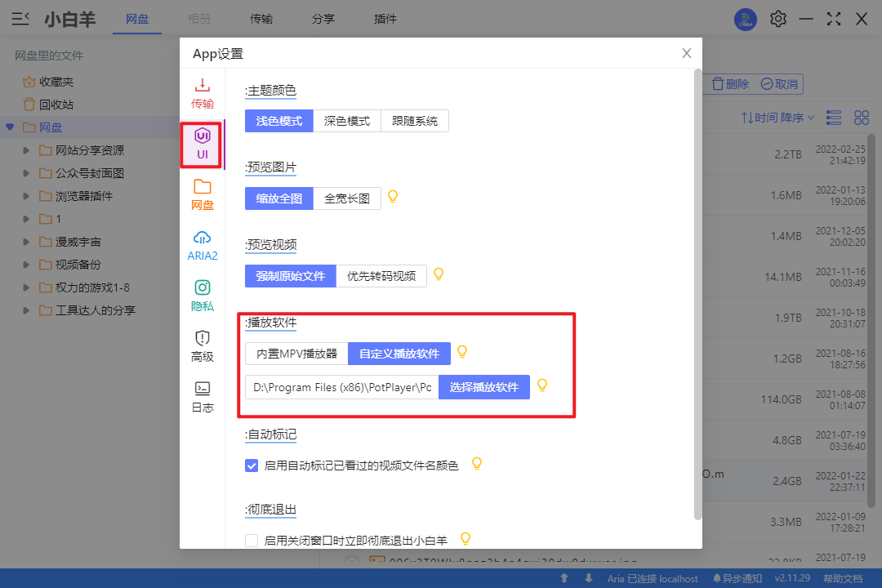Tick the 启用关闭窗口时立即彻底退出小白羊 checkbox

tap(252, 540)
